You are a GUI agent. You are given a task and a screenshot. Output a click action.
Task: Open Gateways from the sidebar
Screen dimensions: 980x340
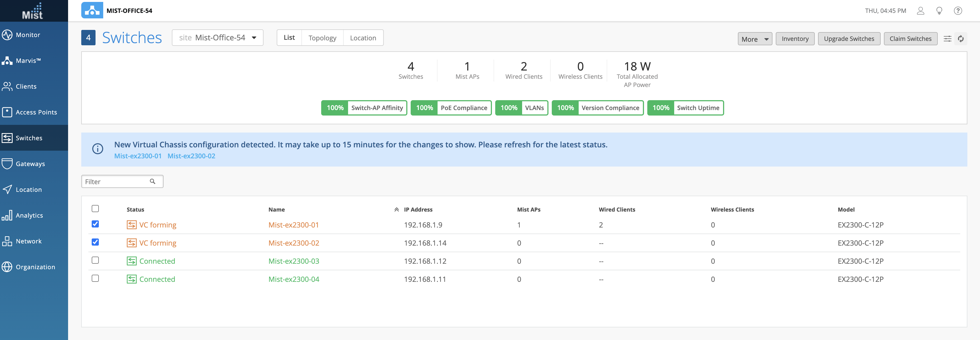pos(30,164)
